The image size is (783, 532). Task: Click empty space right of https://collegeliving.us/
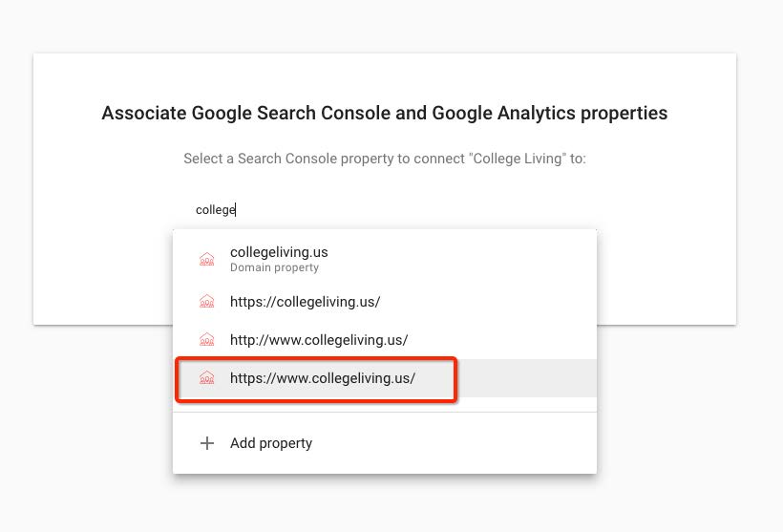coord(487,302)
